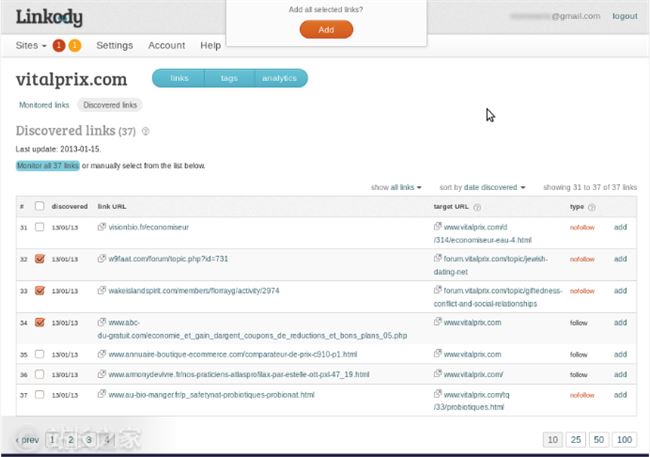Toggle the select-all checkbox in table header
This screenshot has width=650, height=457.
click(x=39, y=206)
